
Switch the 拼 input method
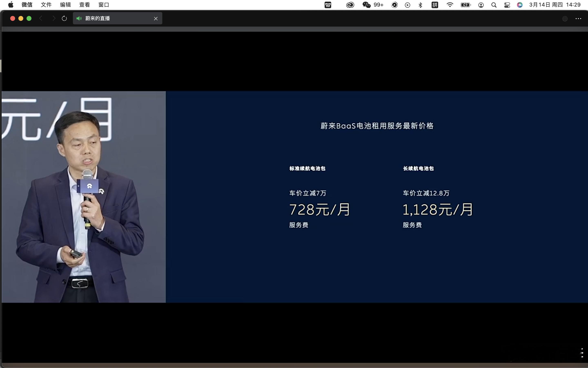click(x=435, y=5)
